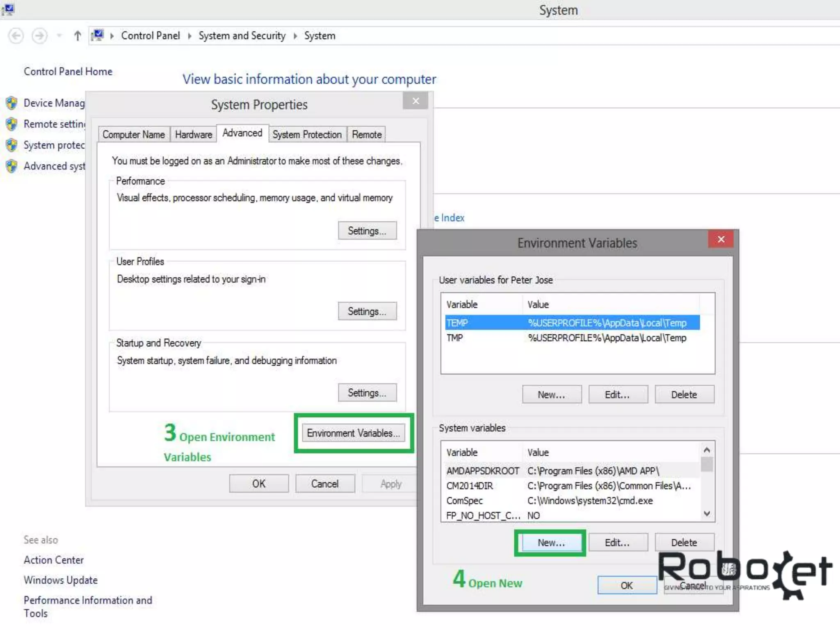Viewport: 840px width, 630px height.
Task: Click the Forward navigation arrow
Action: (39, 36)
